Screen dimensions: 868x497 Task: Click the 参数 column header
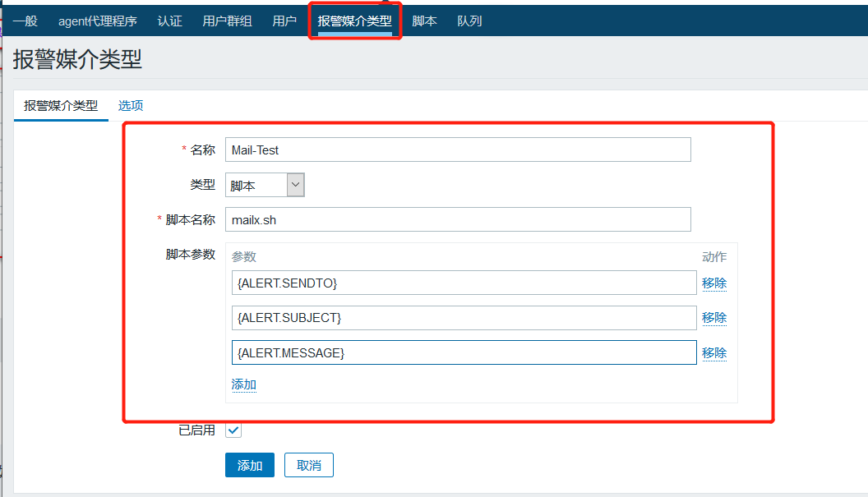point(243,257)
